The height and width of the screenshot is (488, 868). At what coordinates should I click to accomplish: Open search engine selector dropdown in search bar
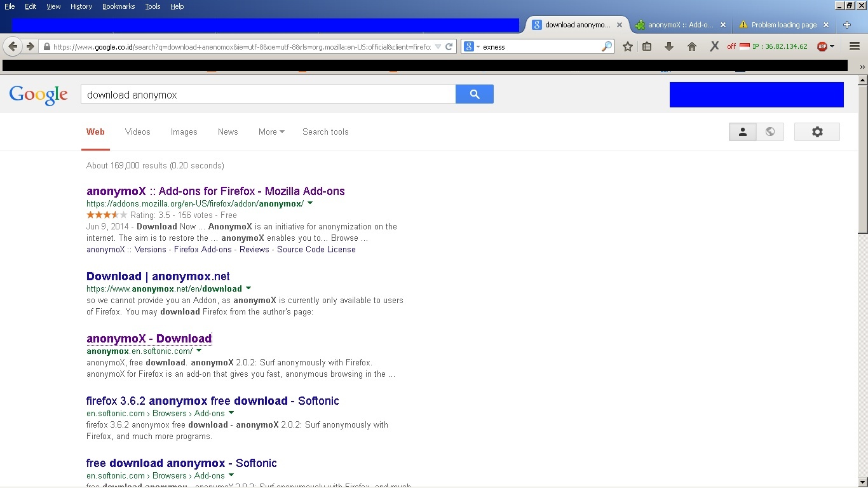coord(471,46)
